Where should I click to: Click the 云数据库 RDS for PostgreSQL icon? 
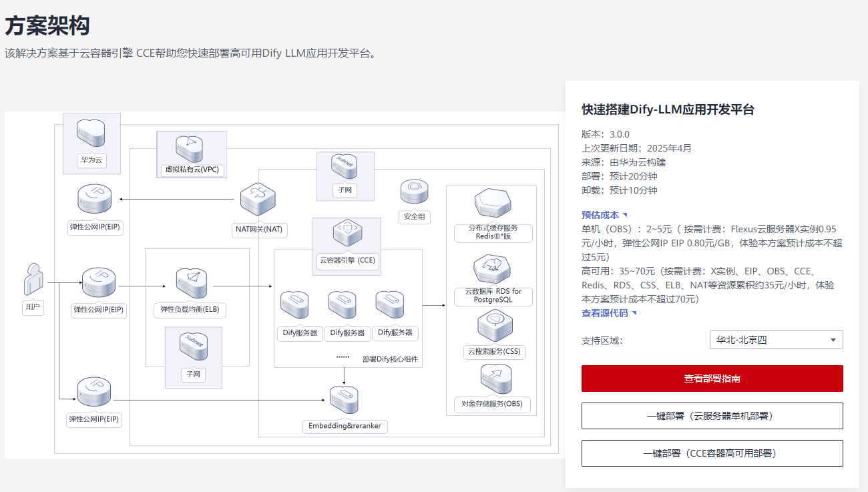coord(492,269)
